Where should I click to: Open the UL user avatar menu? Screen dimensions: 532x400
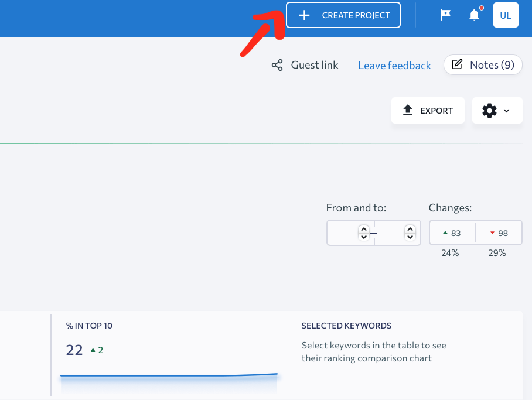click(506, 15)
